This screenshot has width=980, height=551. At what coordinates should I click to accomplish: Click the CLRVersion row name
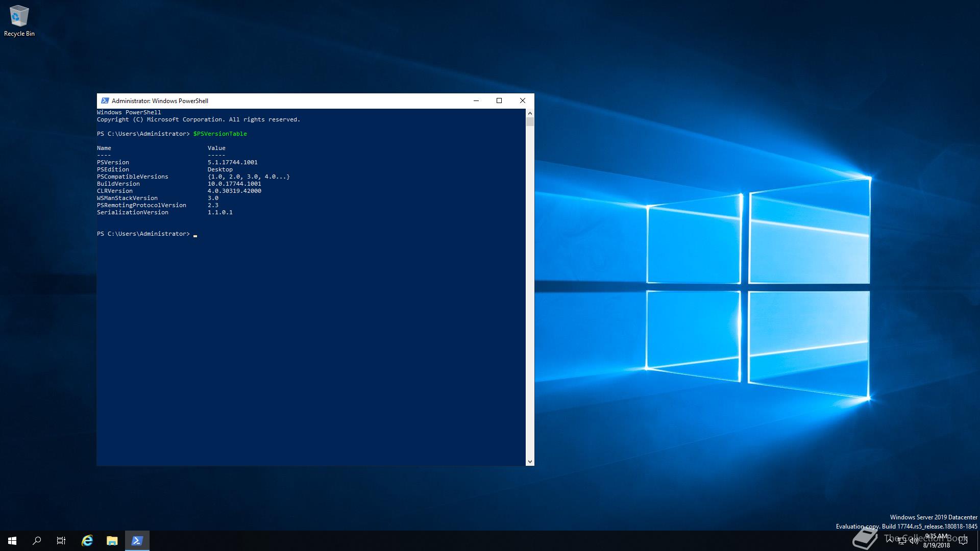(x=114, y=191)
